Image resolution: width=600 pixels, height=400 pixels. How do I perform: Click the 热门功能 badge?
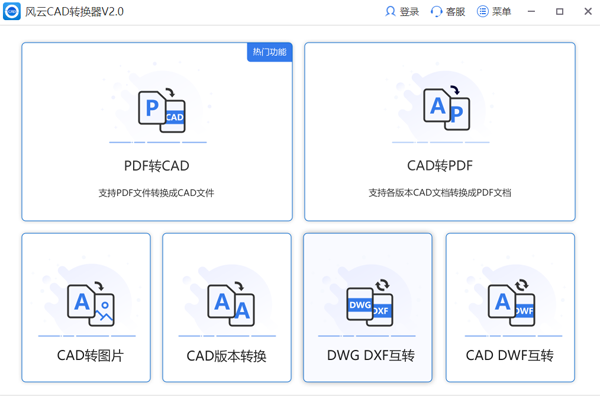pos(269,52)
